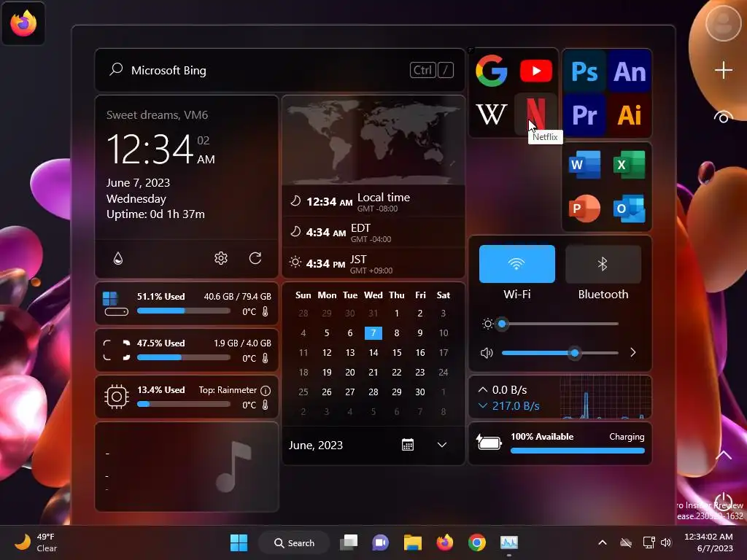Screen dimensions: 747x560
Task: Launch Adobe Illustrator icon
Action: 630,114
